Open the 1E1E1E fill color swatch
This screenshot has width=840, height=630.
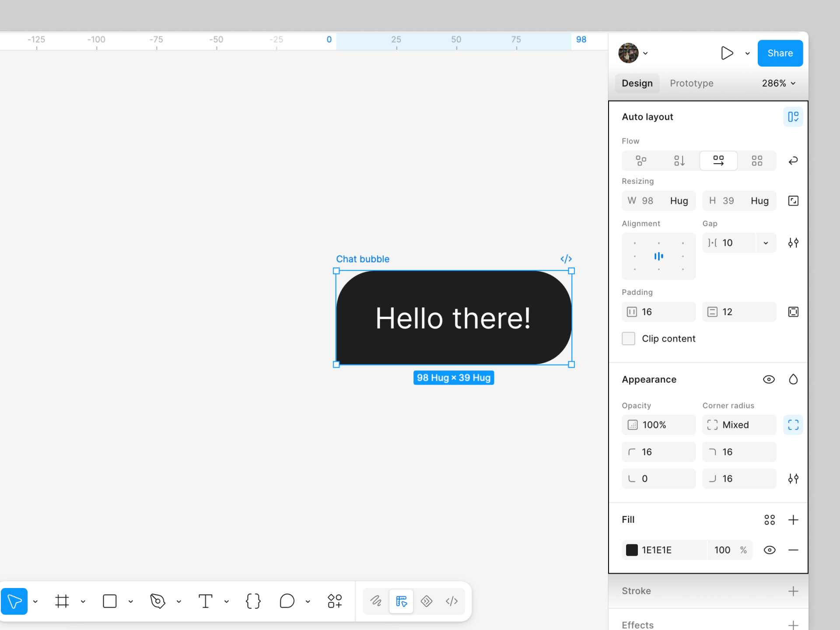pos(631,550)
